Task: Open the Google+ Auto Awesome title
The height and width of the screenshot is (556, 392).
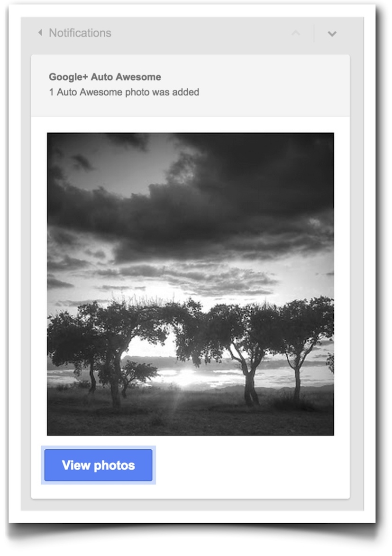Action: point(105,77)
